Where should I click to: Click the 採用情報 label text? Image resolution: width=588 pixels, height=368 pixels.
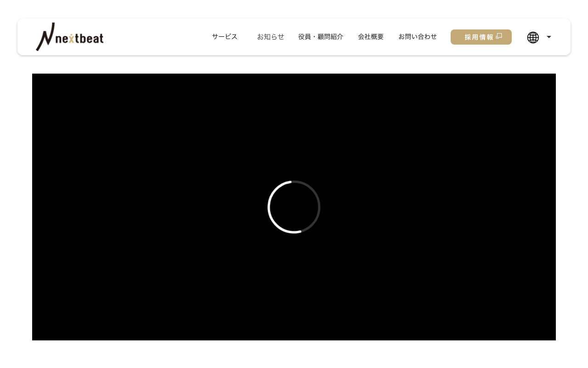point(479,37)
